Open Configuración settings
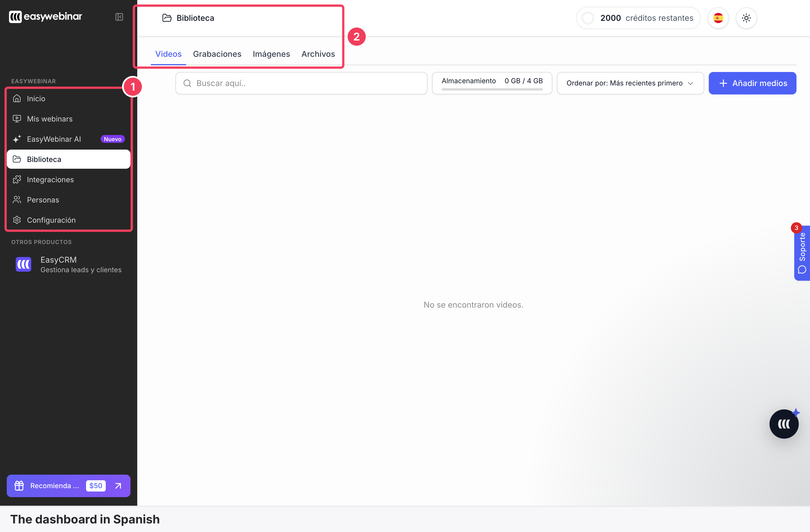 68,220
